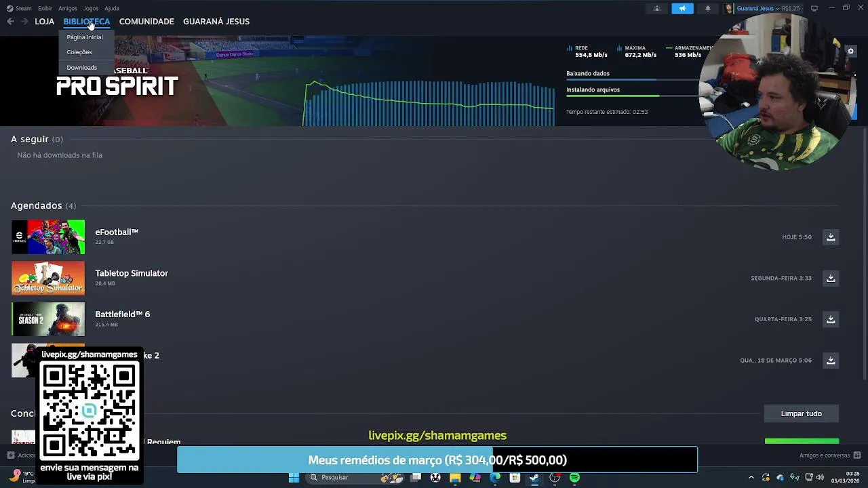
Task: Start the download scheduled for 18 de março
Action: point(831,361)
